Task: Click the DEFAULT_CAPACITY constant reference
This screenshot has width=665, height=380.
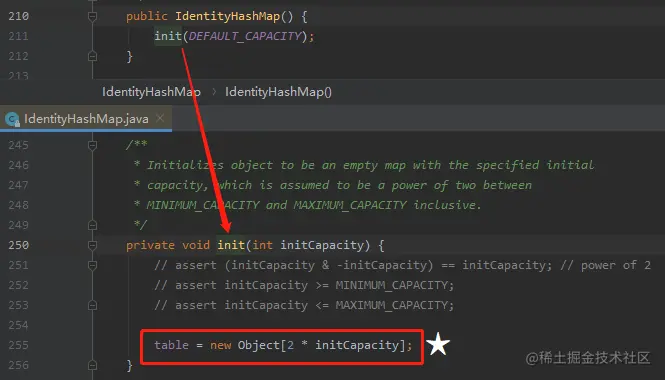Action: (245, 36)
